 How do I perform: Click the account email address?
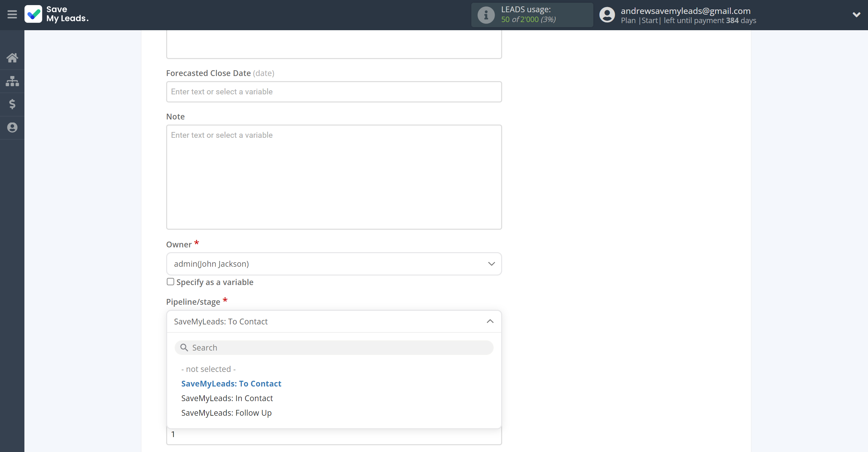(686, 11)
